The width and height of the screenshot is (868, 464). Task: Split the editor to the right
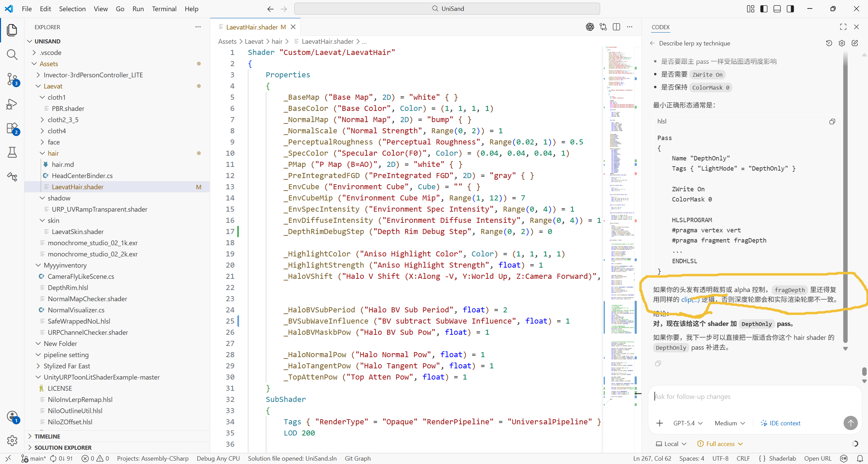tap(616, 27)
